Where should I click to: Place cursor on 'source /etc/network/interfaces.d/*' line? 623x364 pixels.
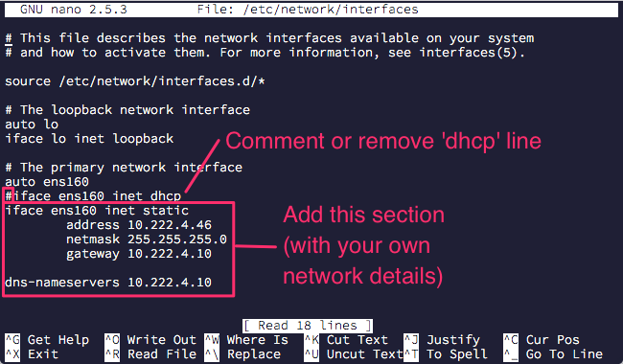tap(135, 81)
